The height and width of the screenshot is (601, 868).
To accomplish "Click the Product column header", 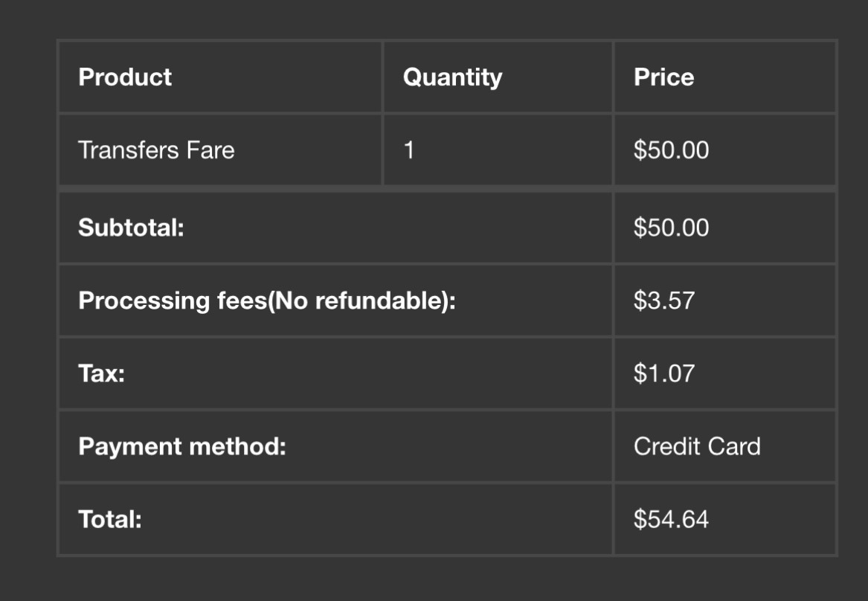I will (125, 77).
